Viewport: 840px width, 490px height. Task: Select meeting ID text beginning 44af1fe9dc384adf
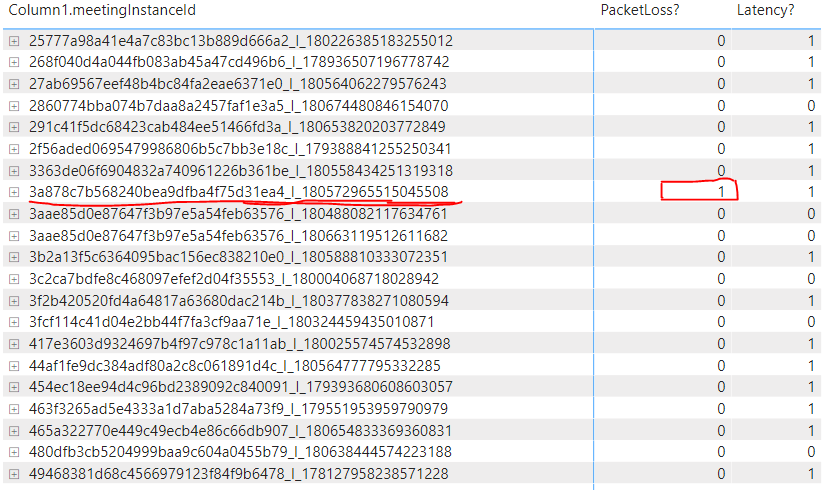coord(235,366)
